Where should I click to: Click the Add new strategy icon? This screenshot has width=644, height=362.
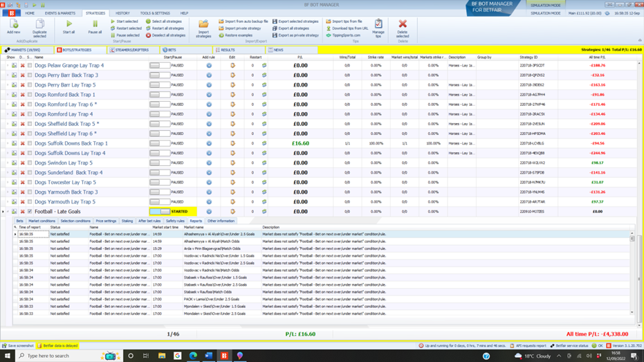14,24
